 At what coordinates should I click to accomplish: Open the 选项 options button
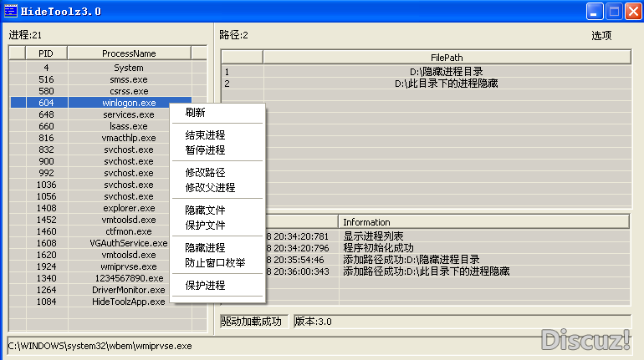coord(601,36)
